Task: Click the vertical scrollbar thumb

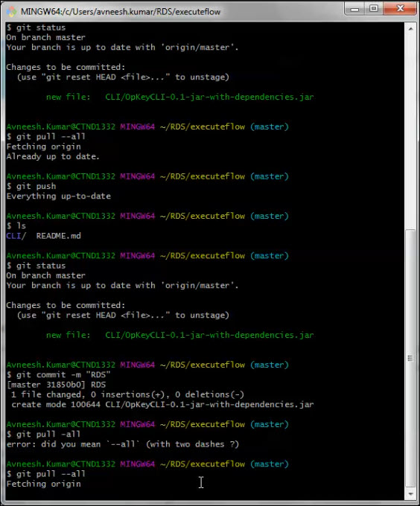Action: 410,358
